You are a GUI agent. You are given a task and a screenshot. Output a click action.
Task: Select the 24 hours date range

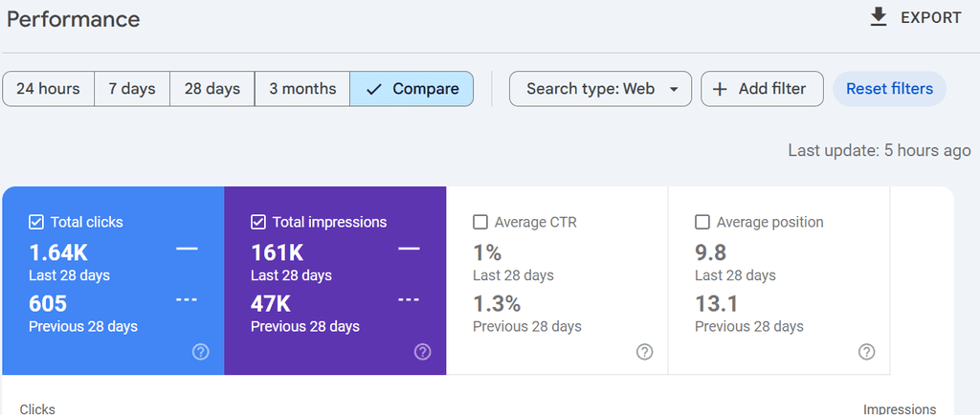tap(48, 89)
